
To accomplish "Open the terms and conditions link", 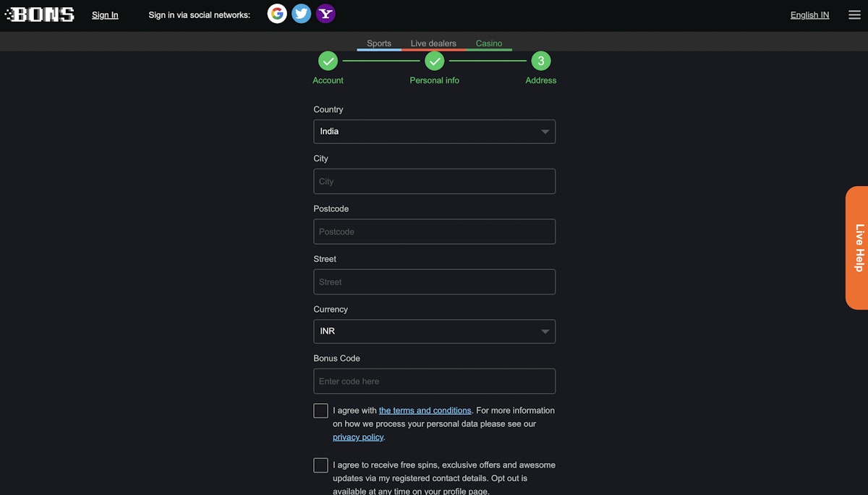I will [425, 410].
